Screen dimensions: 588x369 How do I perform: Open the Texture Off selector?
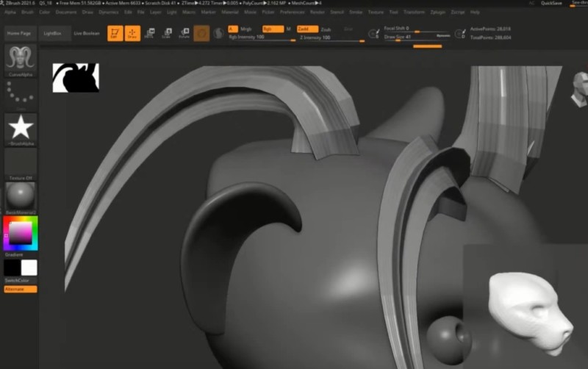pos(21,162)
